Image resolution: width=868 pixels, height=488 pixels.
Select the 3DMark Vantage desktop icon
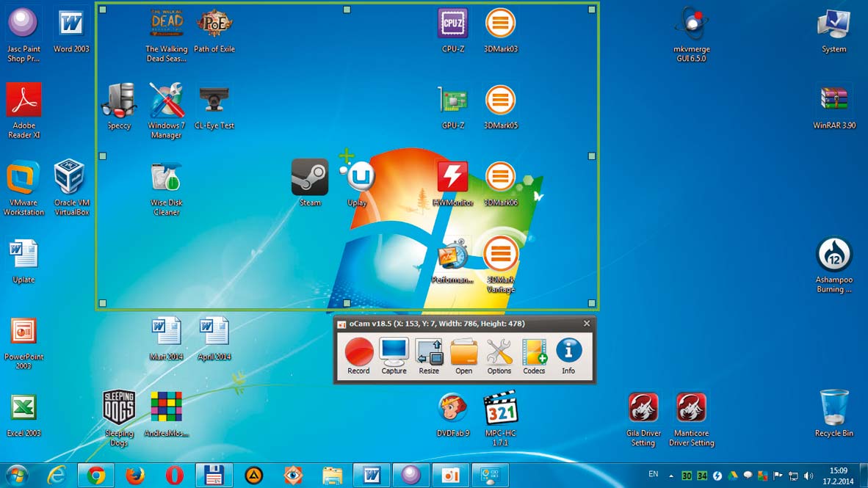(500, 264)
